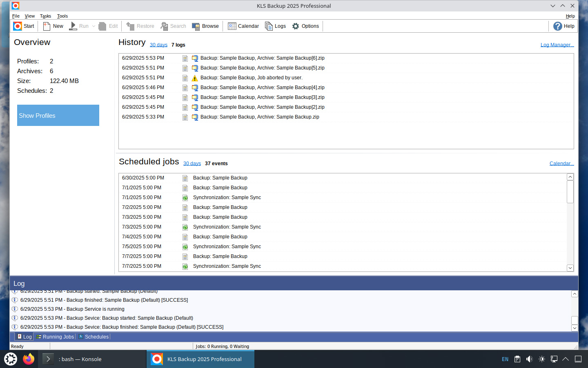Open the Tasks menu
588x368 pixels.
tap(45, 16)
